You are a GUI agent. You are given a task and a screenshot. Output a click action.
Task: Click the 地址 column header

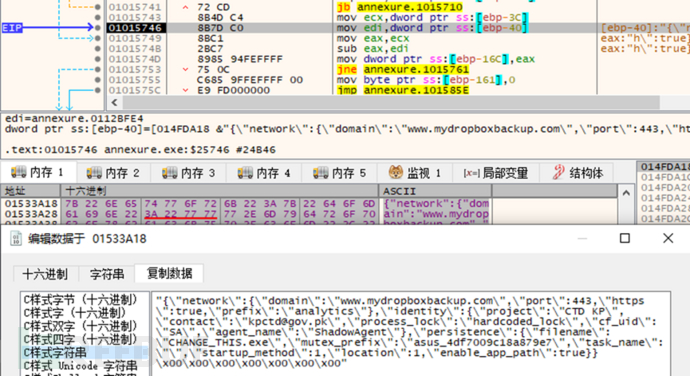point(30,191)
